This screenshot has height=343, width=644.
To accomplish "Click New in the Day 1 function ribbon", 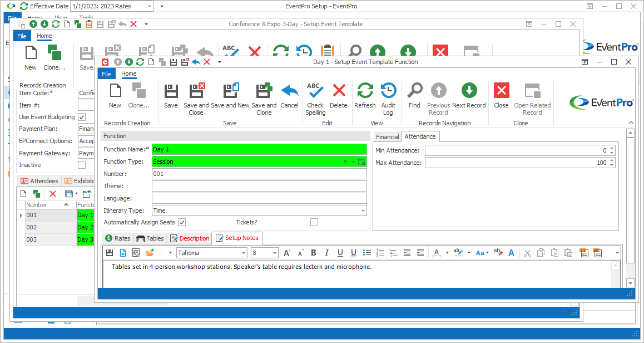I will (115, 95).
